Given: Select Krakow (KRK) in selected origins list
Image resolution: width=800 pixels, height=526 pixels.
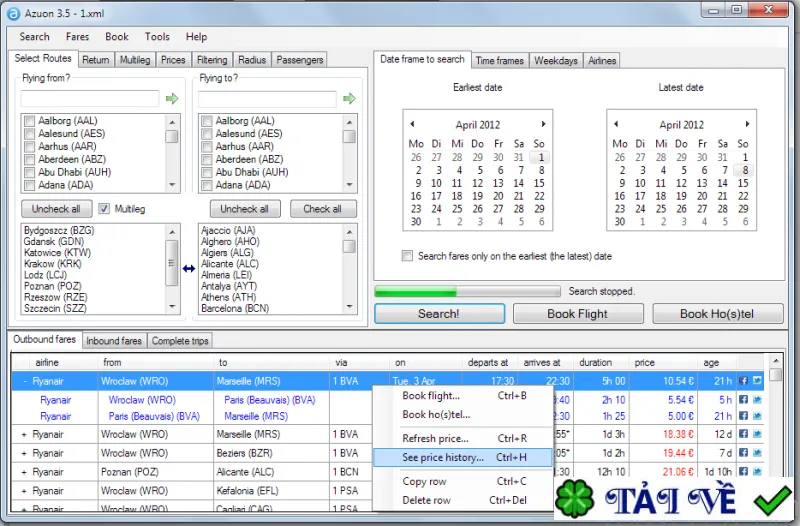Looking at the screenshot, I should 53,264.
